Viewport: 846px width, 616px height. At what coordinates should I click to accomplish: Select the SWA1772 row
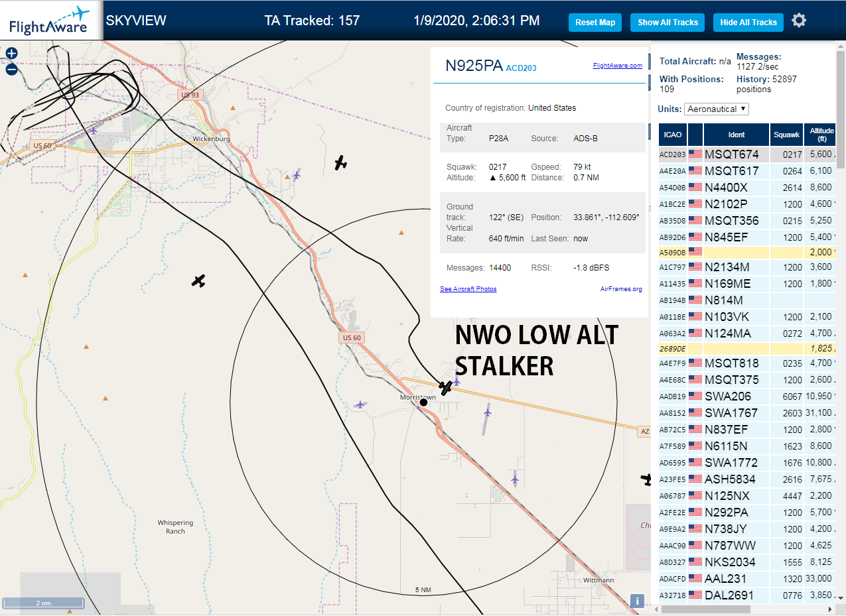[x=748, y=463]
